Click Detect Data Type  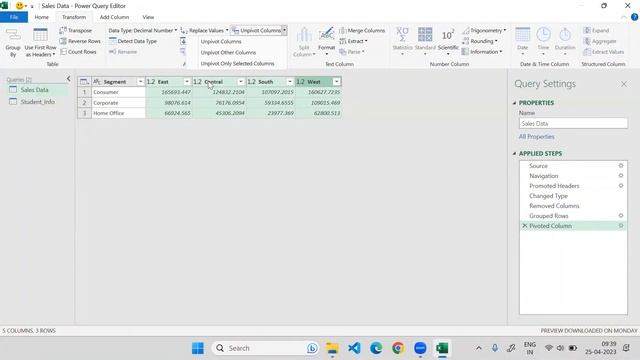[x=133, y=41]
